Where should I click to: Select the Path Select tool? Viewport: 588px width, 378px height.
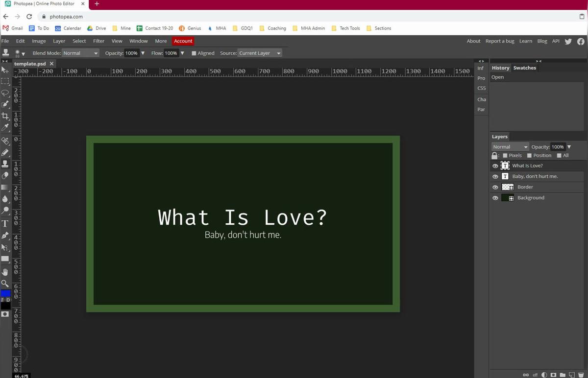point(5,247)
